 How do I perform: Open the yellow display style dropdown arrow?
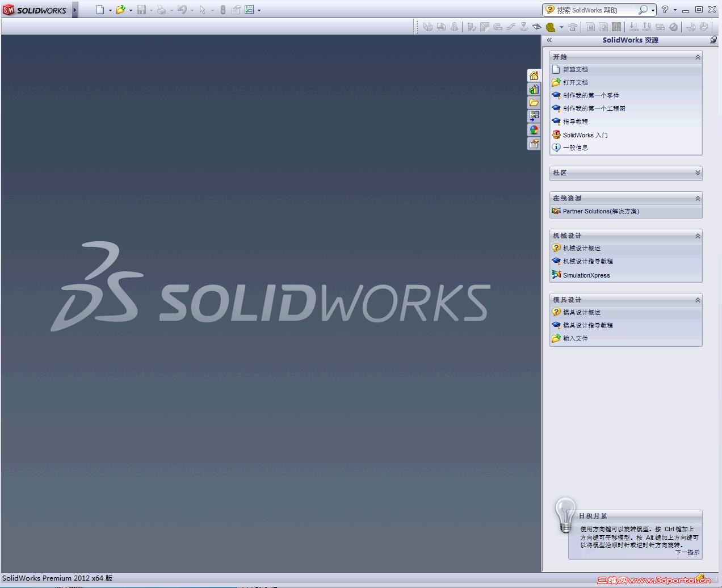click(561, 27)
